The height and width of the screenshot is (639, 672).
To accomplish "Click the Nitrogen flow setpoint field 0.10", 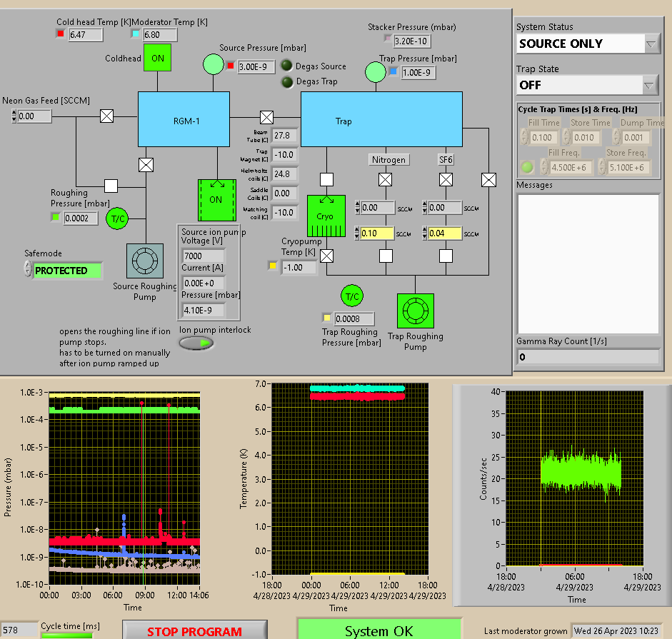I will click(378, 233).
